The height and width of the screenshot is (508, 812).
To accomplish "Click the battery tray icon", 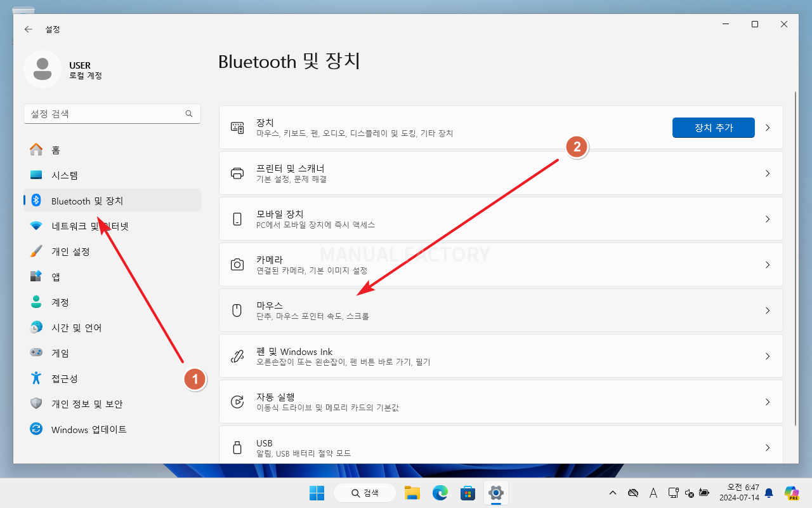I will (x=704, y=493).
